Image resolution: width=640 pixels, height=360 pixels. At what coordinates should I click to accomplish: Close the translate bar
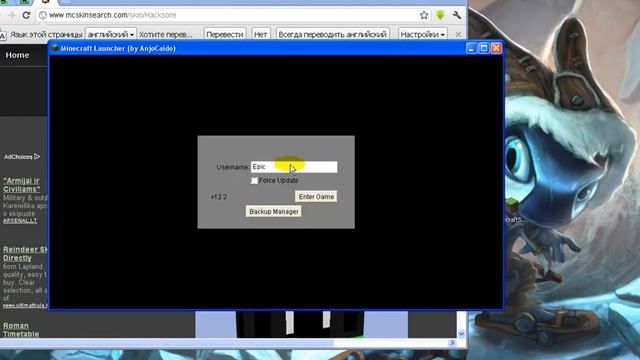458,35
